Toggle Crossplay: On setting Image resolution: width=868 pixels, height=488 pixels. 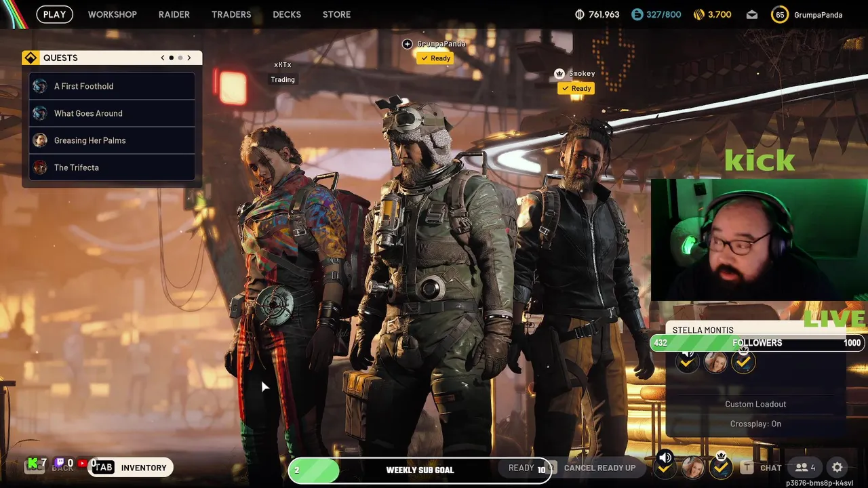click(755, 424)
